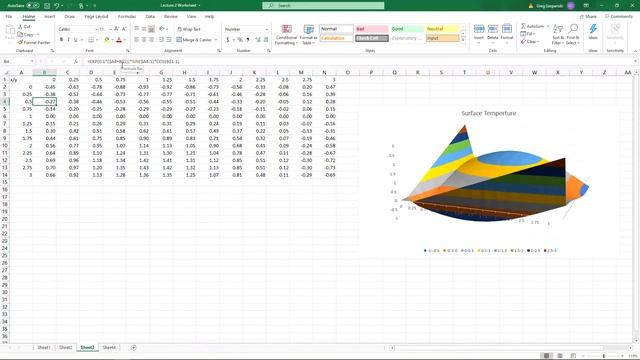Click the AutoSum sigma button
Screen dimensions: 640x360
tap(533, 26)
